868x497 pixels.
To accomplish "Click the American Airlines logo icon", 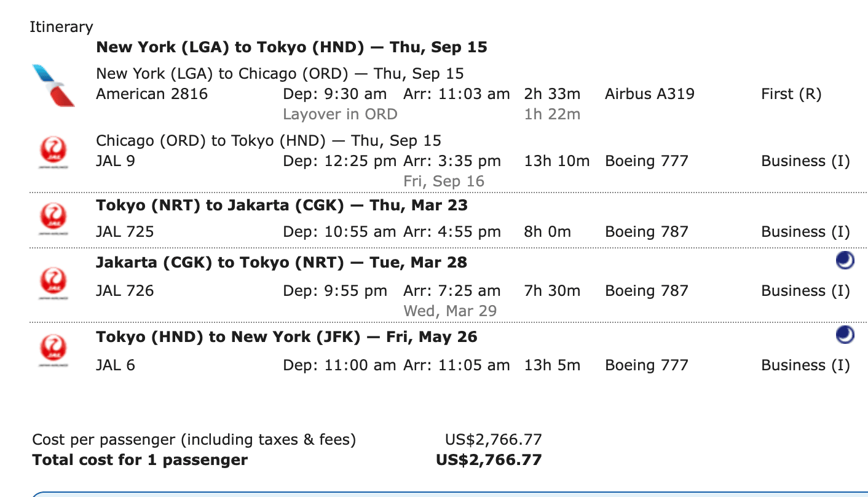I will tap(53, 85).
